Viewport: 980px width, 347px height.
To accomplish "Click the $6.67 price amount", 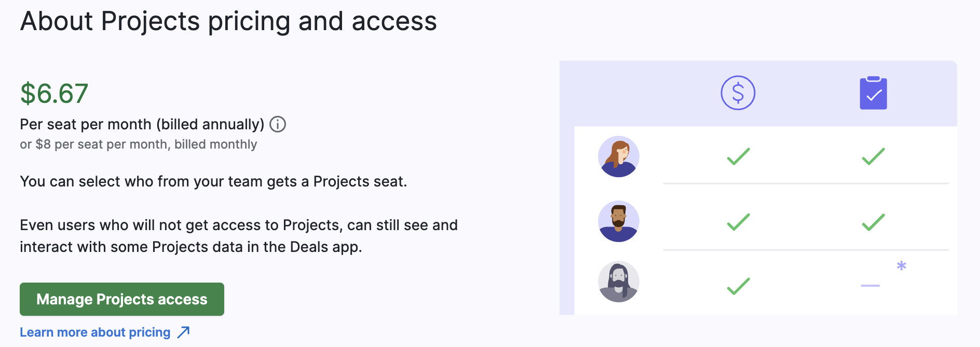I will (54, 94).
